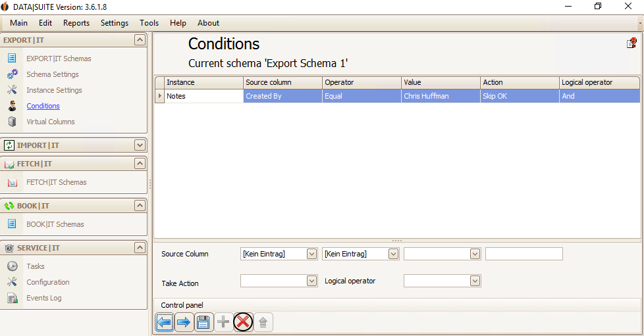This screenshot has height=336, width=644.
Task: Click the DATA|SUITE application logo icon
Action: coord(5,7)
